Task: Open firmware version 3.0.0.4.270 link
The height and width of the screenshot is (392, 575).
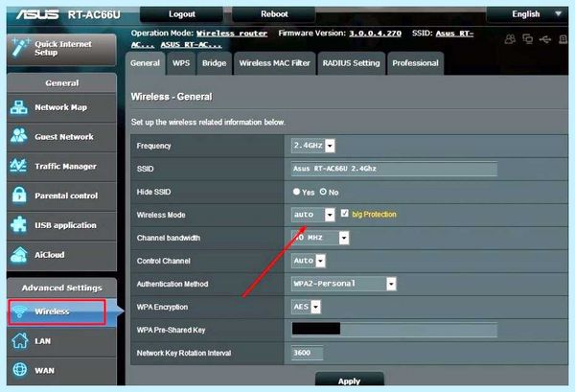Action: coord(375,34)
